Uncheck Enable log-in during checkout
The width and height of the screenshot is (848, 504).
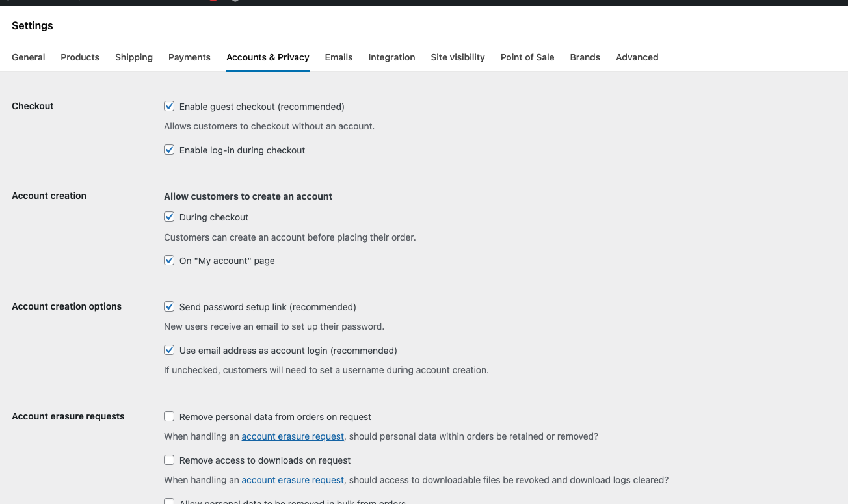(169, 150)
